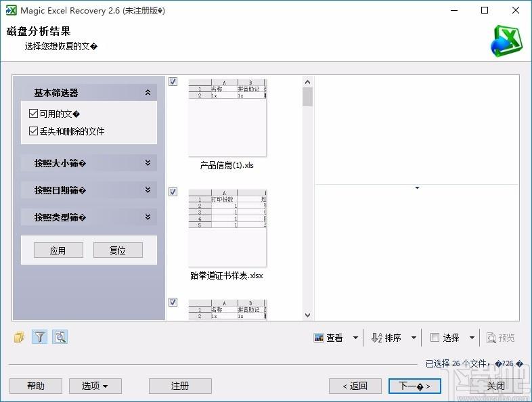Viewport: 532px width, 402px height.
Task: Click the green Excel logo in header
Action: click(506, 41)
